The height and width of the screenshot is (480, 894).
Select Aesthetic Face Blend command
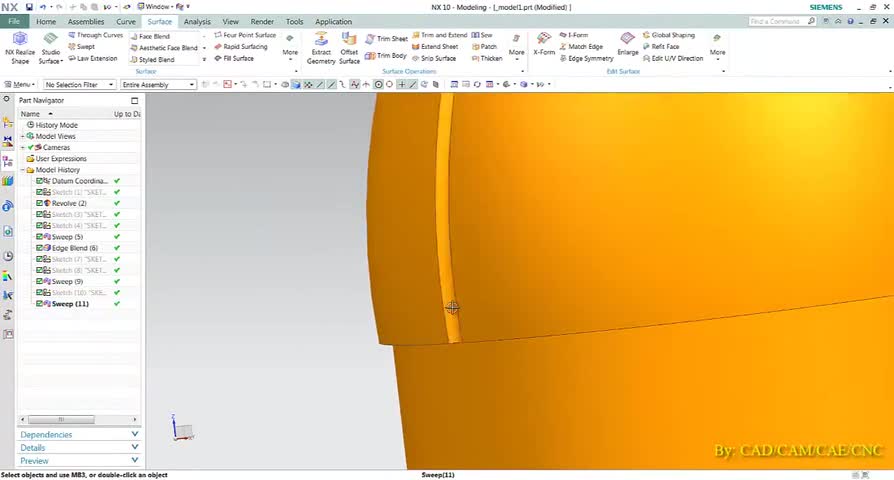[x=164, y=48]
